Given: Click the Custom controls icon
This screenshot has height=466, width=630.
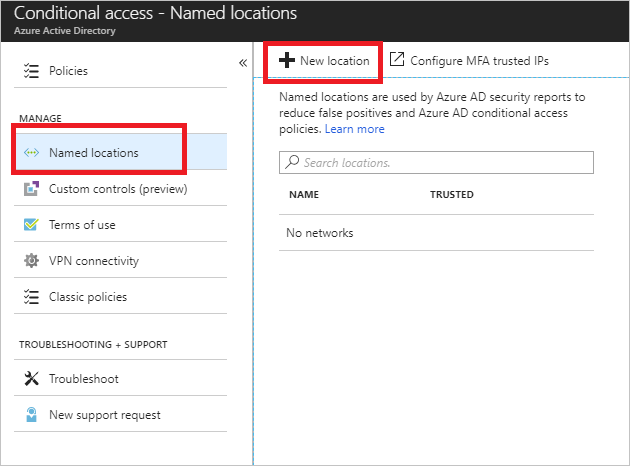Looking at the screenshot, I should point(30,189).
